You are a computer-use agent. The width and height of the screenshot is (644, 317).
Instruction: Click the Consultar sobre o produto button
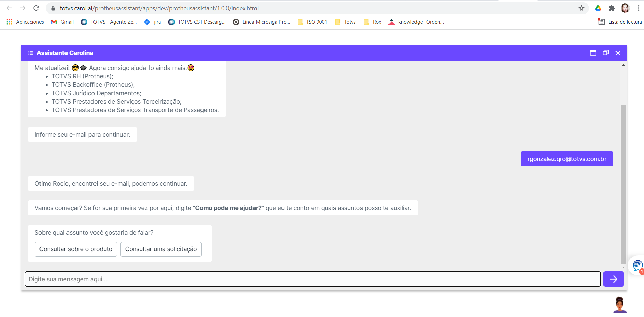76,249
